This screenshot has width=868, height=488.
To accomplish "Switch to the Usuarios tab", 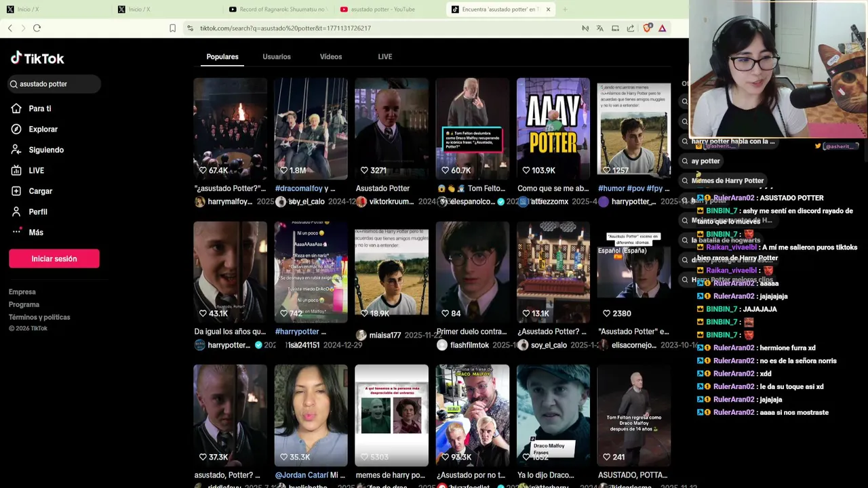I will [277, 57].
